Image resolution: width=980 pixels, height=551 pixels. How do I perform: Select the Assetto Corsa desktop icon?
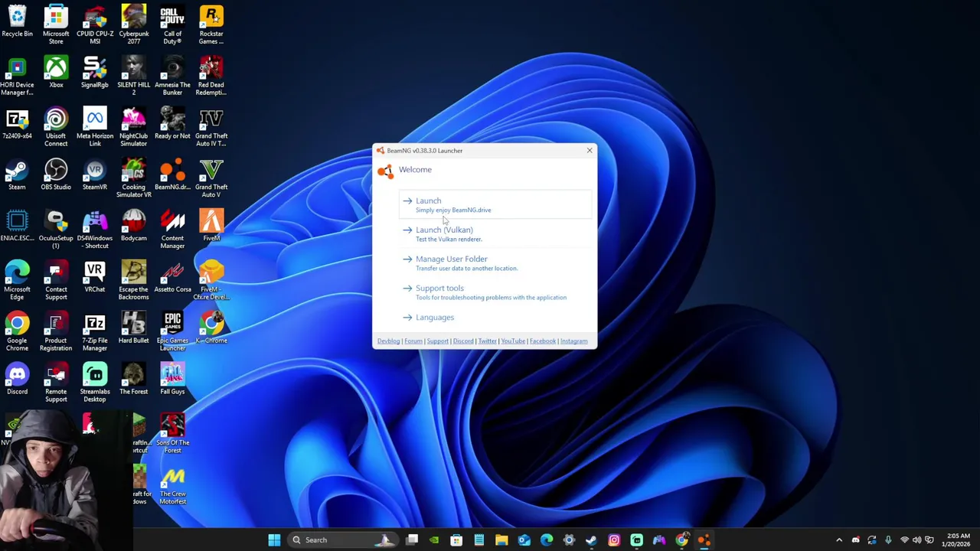(172, 278)
